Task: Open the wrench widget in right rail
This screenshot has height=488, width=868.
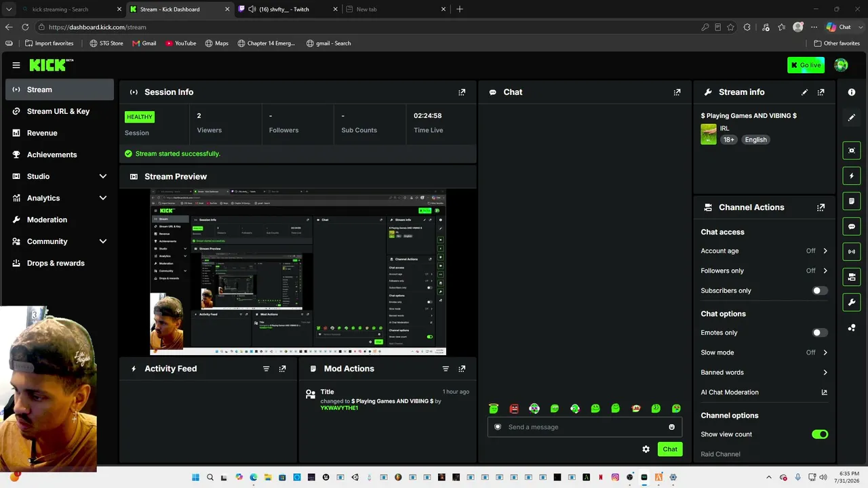Action: point(852,302)
